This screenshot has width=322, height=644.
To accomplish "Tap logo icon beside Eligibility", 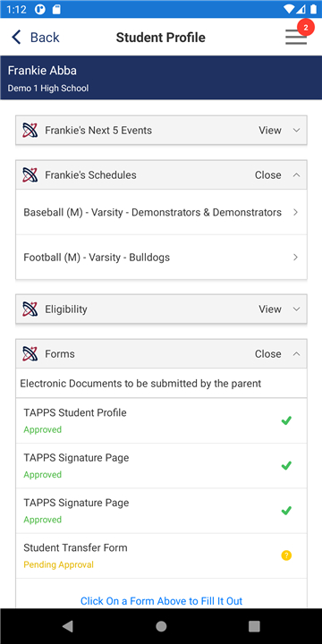I will click(x=30, y=309).
